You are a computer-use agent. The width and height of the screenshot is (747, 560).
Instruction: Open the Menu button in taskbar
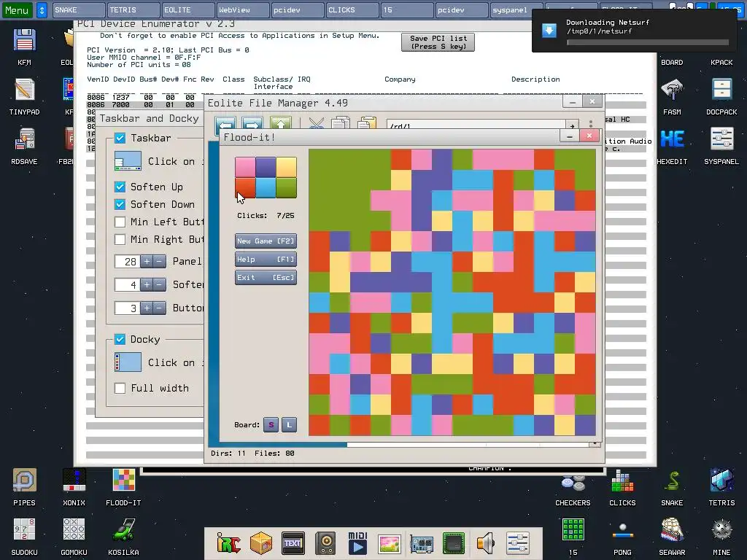click(18, 10)
